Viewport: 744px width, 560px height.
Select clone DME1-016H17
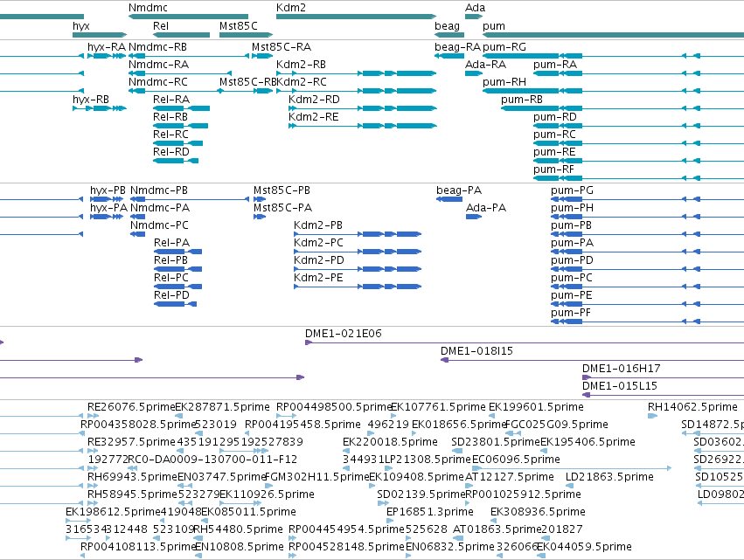click(621, 369)
